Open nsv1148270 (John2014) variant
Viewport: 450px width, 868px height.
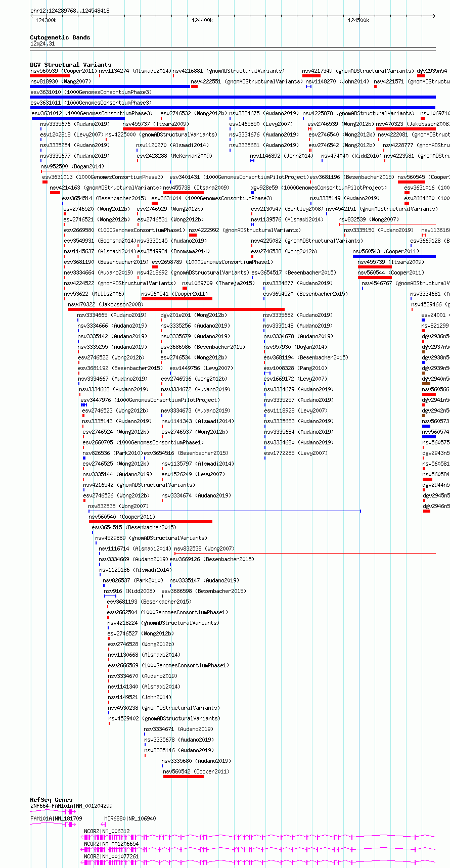(337, 82)
